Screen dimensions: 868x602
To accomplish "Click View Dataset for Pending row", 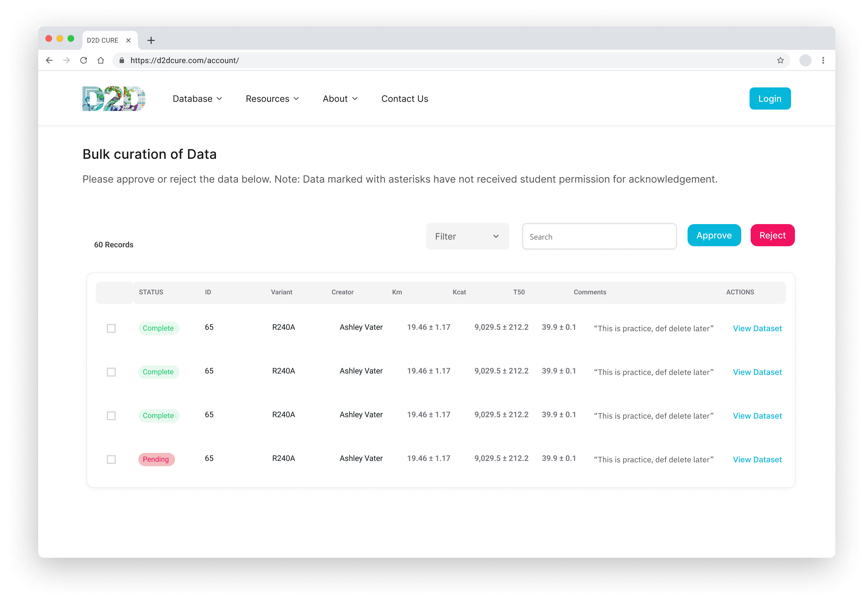I will pyautogui.click(x=757, y=460).
